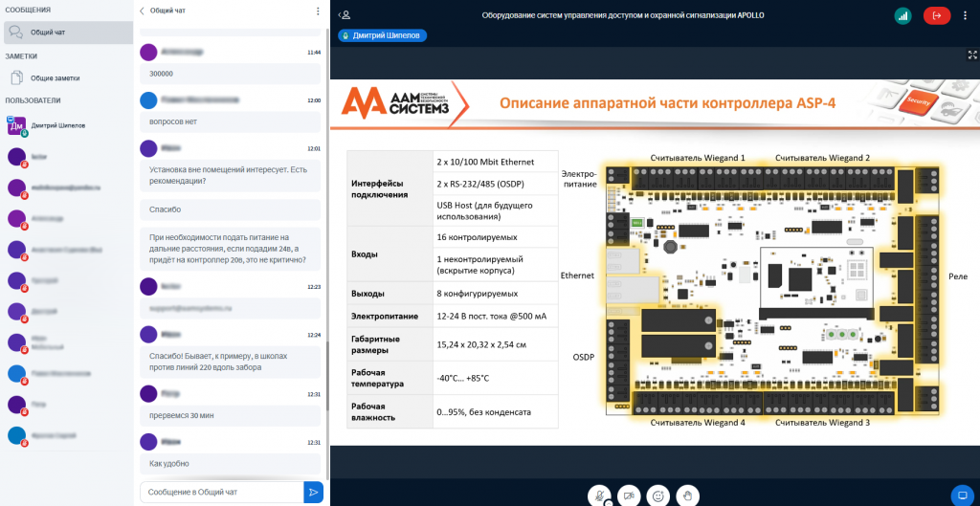Open the connection status signal icon
Screen dimensions: 980x506
(x=902, y=15)
